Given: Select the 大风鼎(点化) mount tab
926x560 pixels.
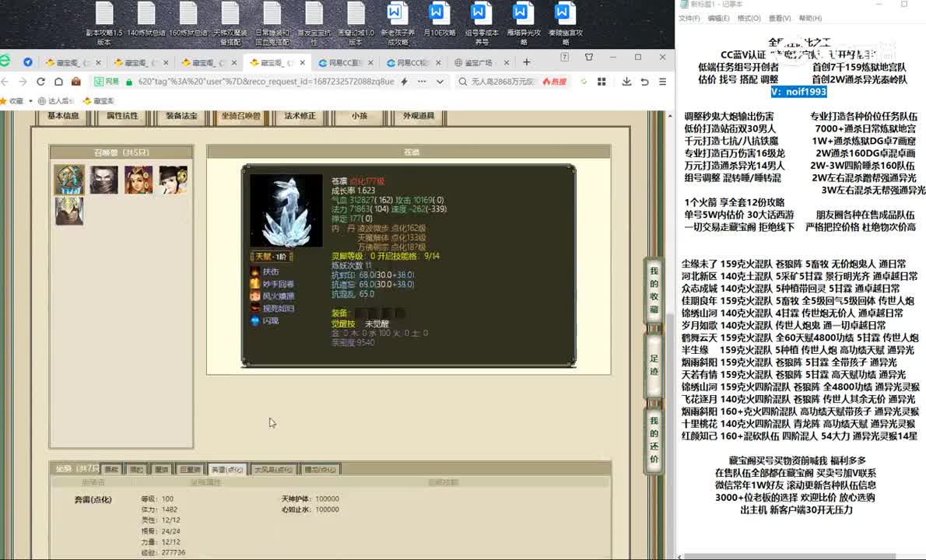Looking at the screenshot, I should coord(273,469).
